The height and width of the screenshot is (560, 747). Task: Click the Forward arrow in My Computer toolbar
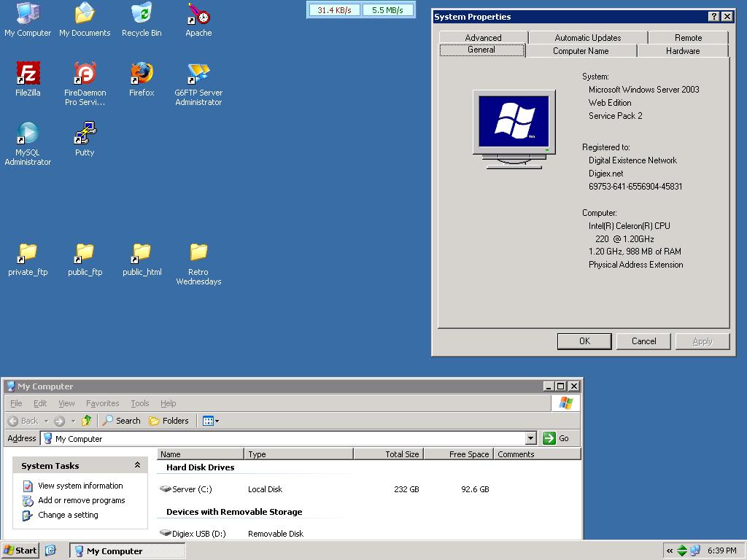[x=60, y=421]
